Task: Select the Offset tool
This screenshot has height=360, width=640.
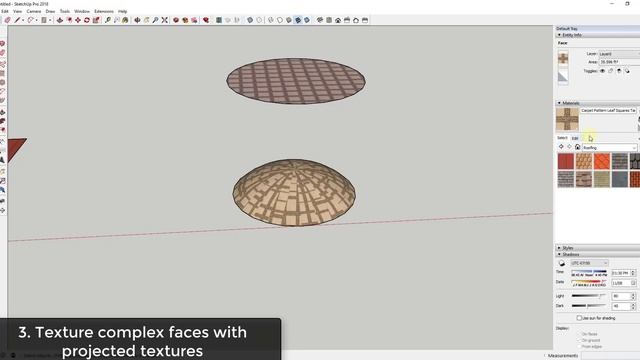Action: tap(69, 20)
